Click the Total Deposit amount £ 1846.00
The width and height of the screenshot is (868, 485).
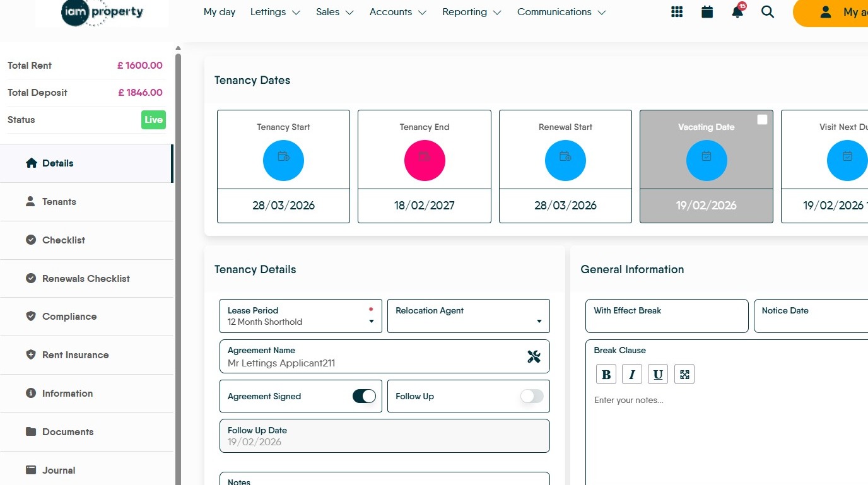[140, 93]
